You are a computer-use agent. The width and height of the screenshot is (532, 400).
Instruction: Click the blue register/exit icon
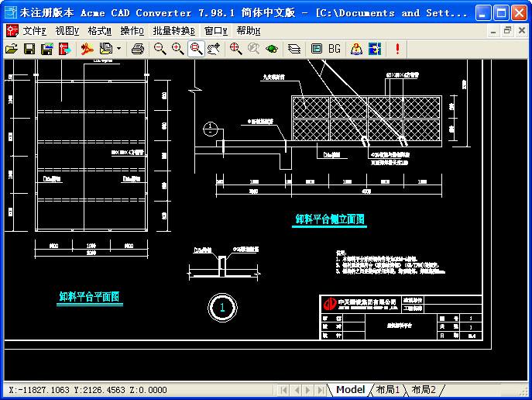click(x=375, y=49)
